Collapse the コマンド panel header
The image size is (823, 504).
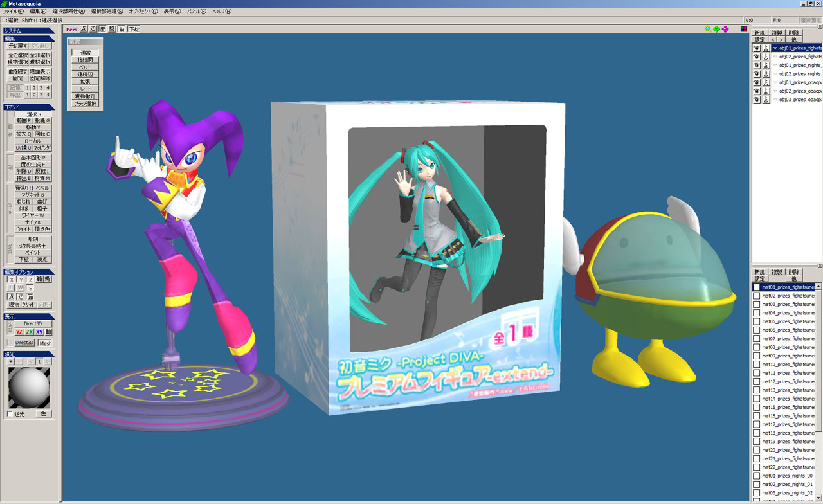point(29,107)
